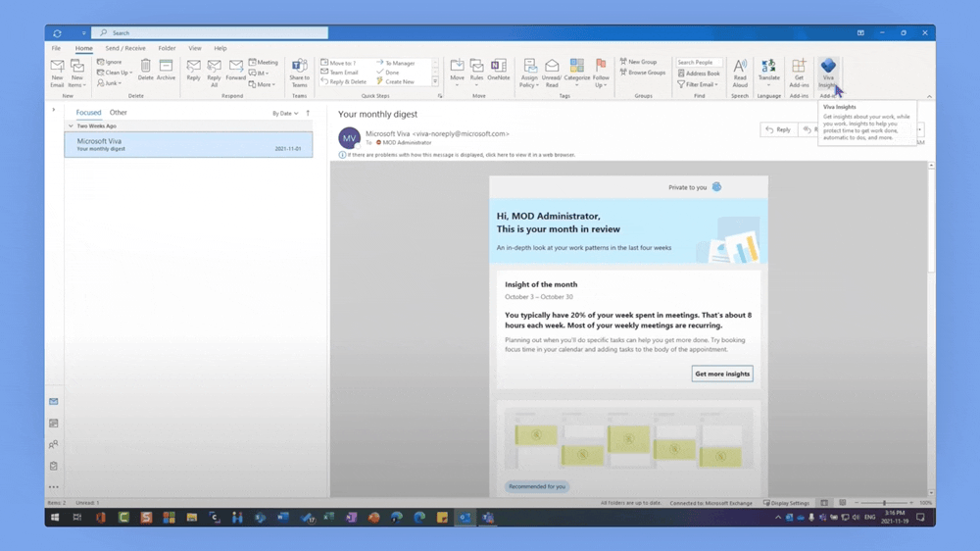Click Reply All in ribbon
Image resolution: width=980 pixels, height=551 pixels.
click(x=214, y=74)
